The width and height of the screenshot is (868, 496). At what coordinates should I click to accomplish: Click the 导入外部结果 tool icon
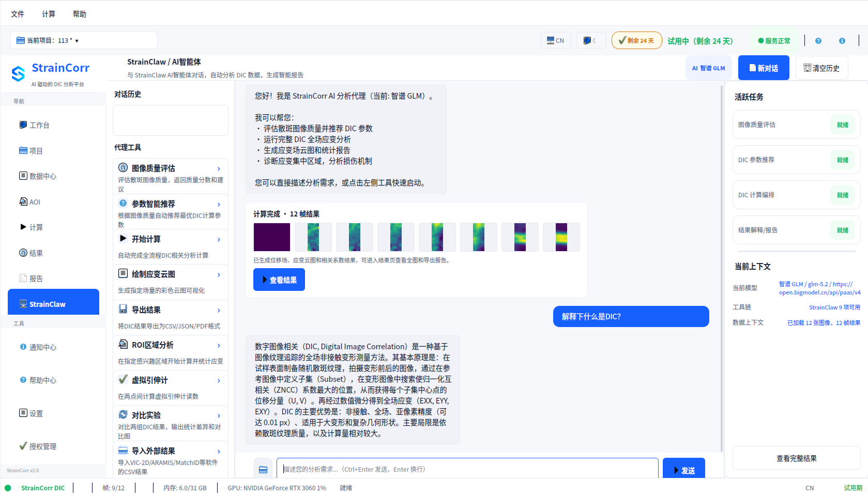[x=123, y=450]
